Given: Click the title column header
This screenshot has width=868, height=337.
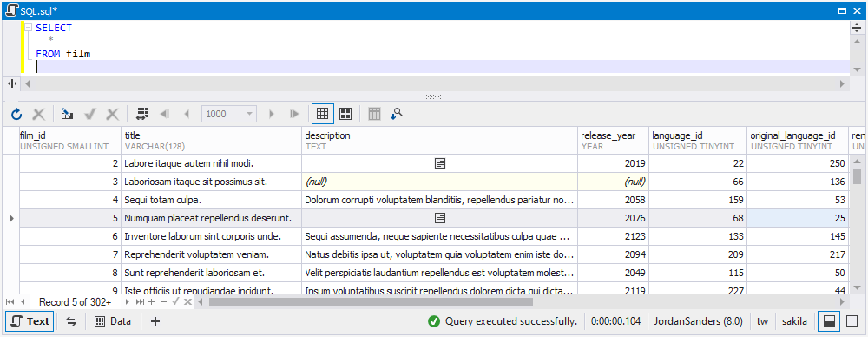Looking at the screenshot, I should pos(212,141).
